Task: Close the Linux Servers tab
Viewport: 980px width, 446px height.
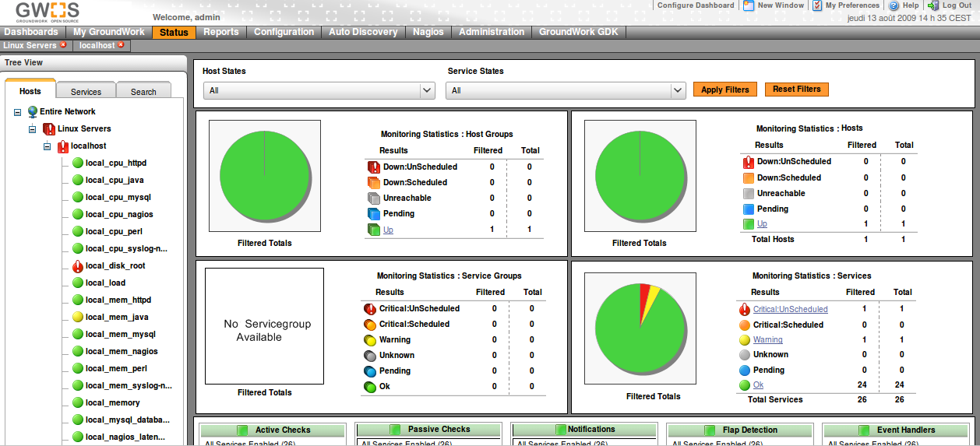Action: (x=64, y=45)
